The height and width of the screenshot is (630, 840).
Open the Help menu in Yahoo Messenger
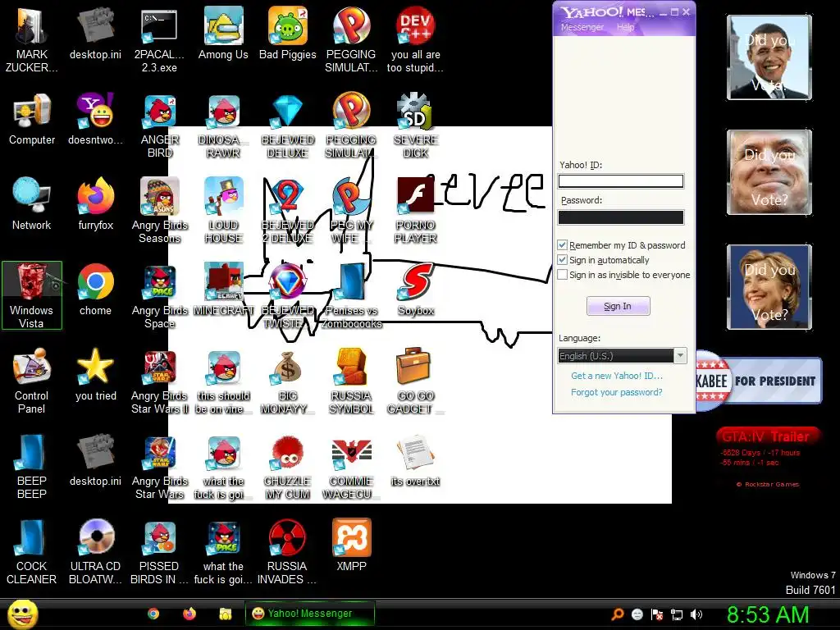point(625,27)
